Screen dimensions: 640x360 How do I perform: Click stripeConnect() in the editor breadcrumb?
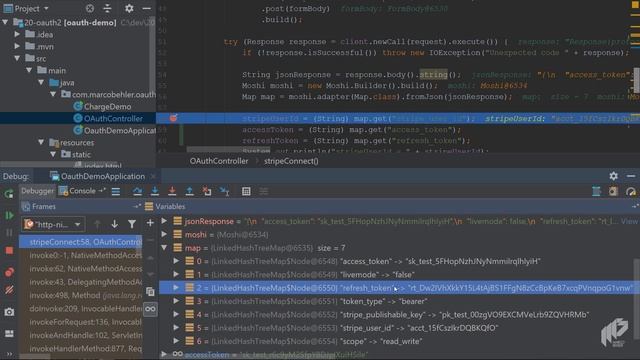tap(291, 161)
